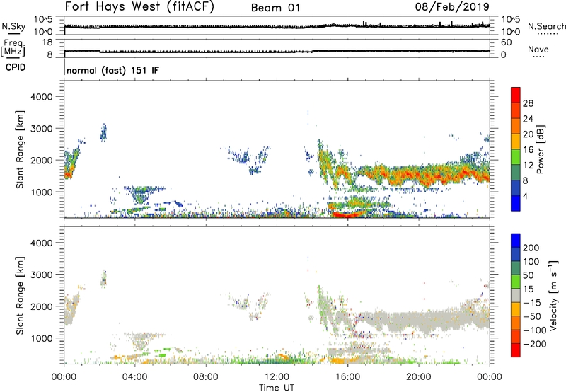
Task: Select the '12' Power colorbar tick label
Action: 528,165
